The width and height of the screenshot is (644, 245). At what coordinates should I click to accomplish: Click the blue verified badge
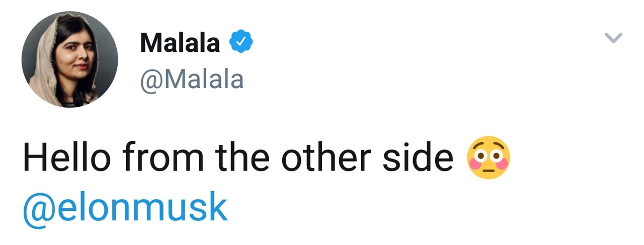pos(241,43)
